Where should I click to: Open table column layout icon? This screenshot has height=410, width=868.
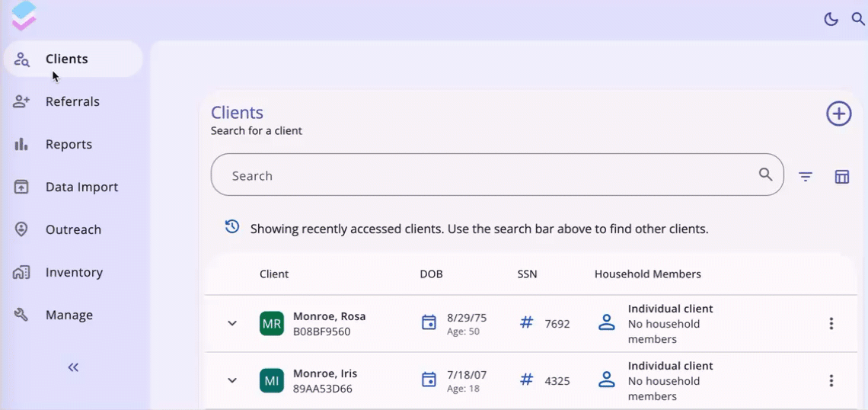[x=841, y=177]
